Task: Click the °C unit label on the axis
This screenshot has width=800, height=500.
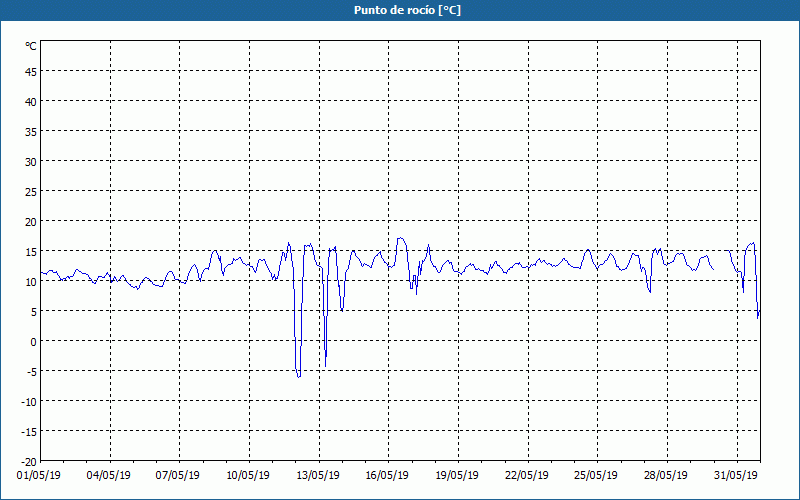Action: coord(31,46)
